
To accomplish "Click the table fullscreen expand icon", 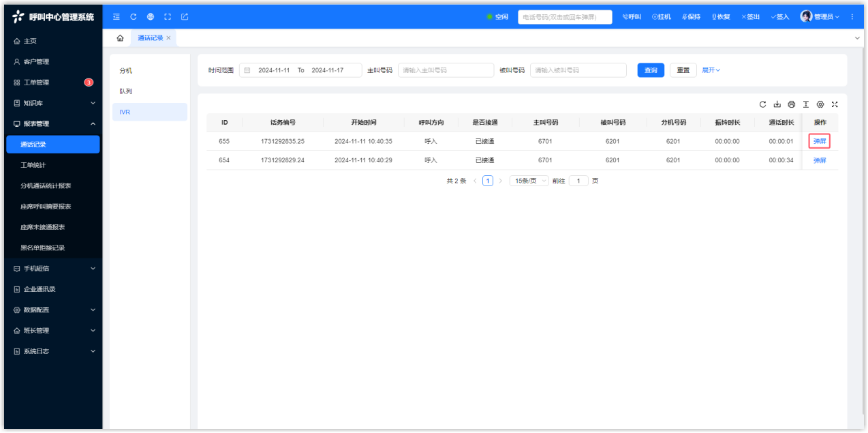I will click(x=835, y=104).
